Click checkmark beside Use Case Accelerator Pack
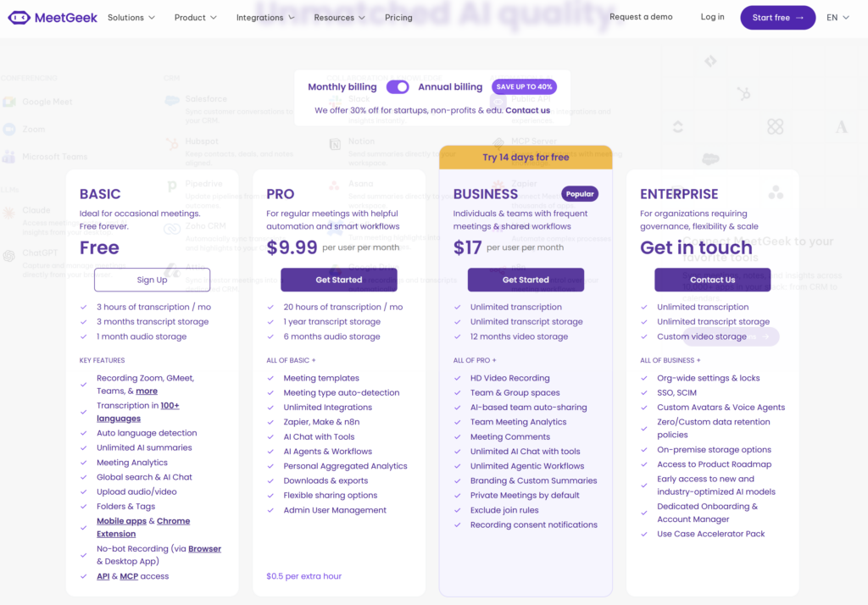This screenshot has height=605, width=868. 644,534
